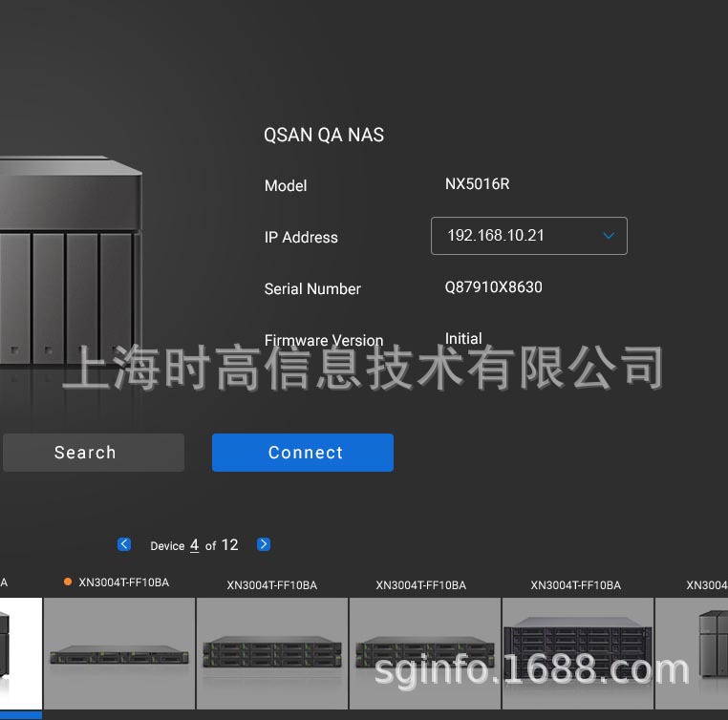Click the model value NX5016R
Screen dimensions: 728x720
(478, 184)
